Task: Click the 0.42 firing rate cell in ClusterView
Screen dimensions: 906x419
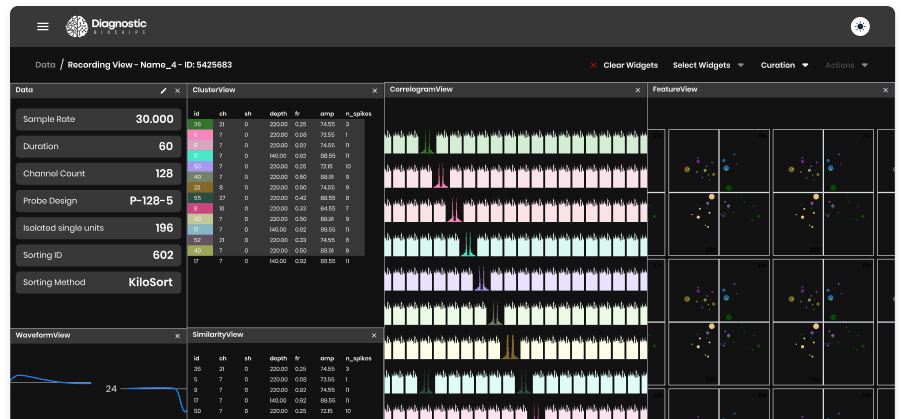Action: click(300, 198)
